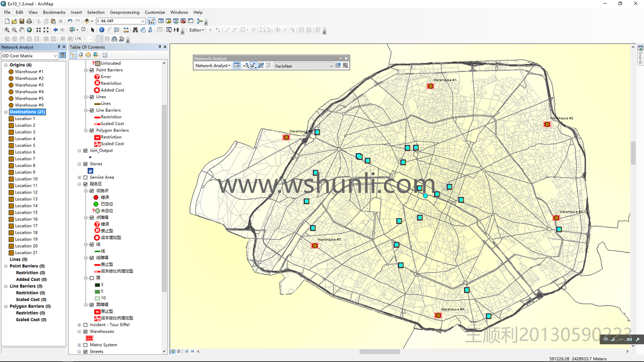
Task: Toggle Network Analyst window button in floating toolbar
Action: click(237, 66)
